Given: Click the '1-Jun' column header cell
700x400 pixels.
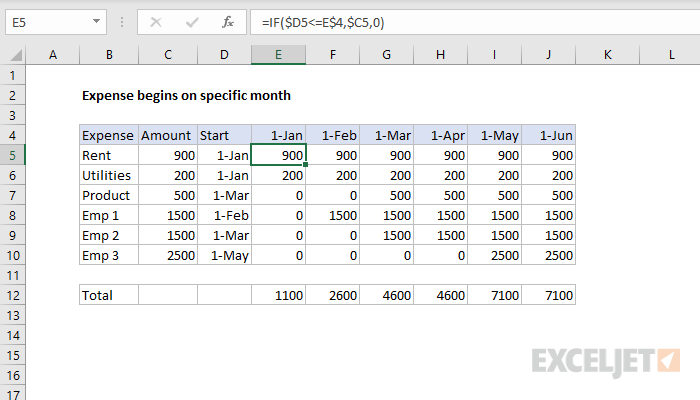Looking at the screenshot, I should point(548,135).
